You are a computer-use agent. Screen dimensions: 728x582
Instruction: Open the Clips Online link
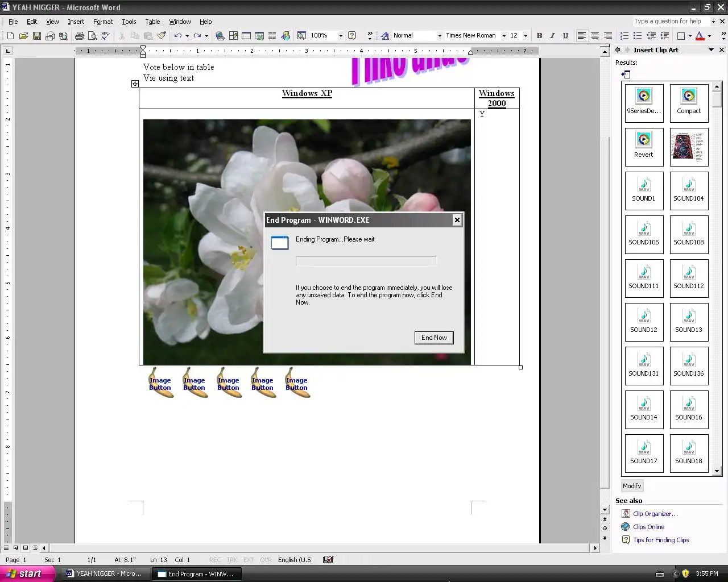(648, 527)
